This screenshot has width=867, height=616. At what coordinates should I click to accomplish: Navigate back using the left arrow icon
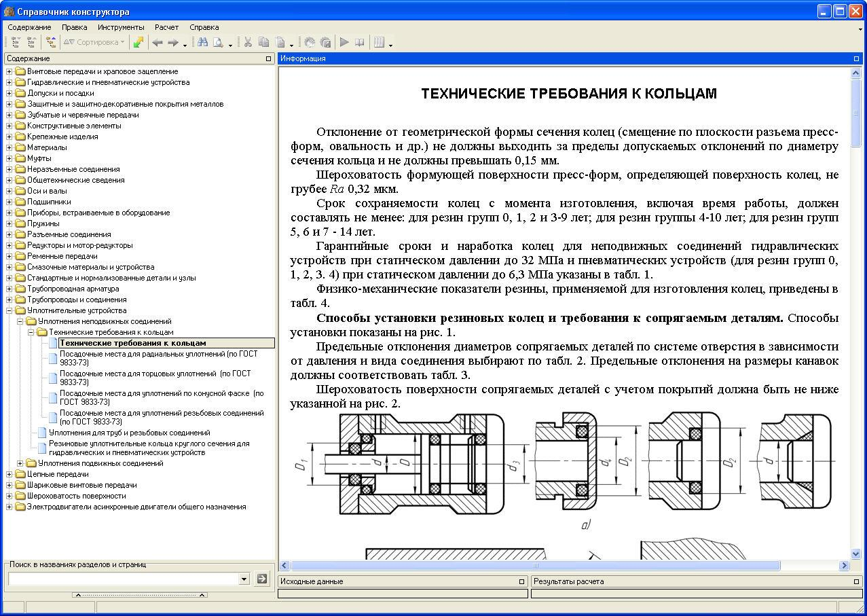[x=156, y=42]
